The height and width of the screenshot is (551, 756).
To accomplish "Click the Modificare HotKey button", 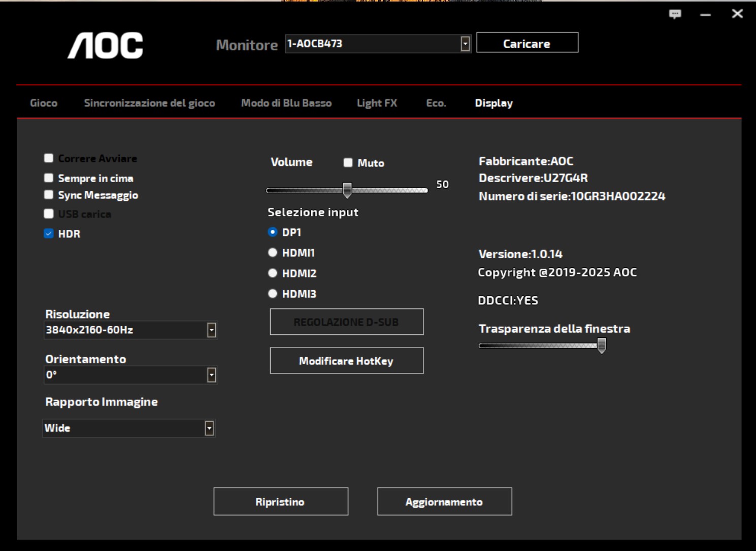I will (346, 361).
